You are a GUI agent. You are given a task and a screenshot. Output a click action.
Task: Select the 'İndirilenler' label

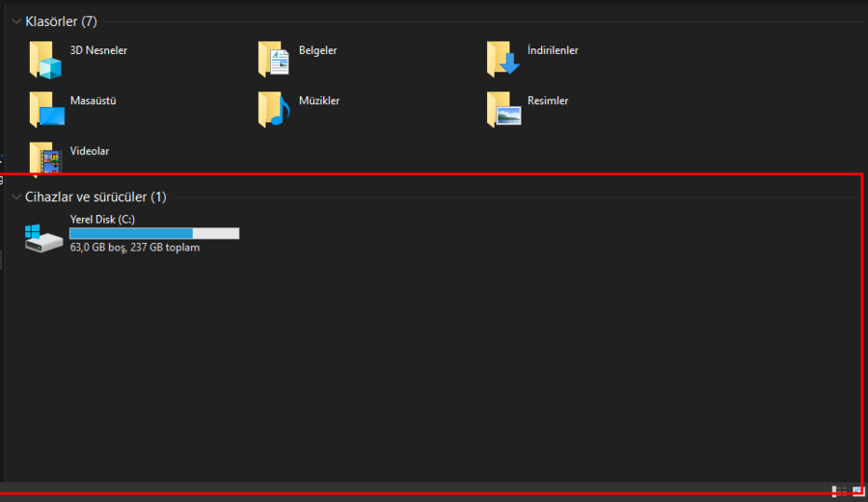point(553,50)
